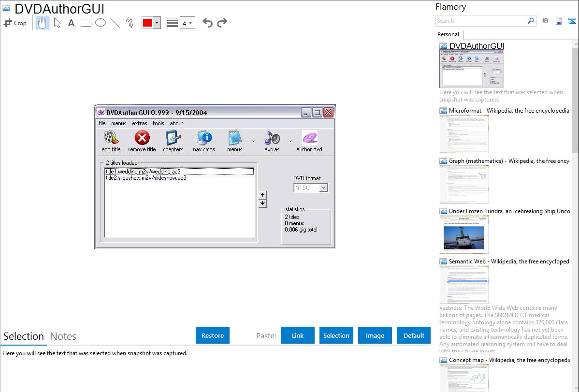Open the DVD format NTSC dropdown
This screenshot has width=579, height=392.
(x=311, y=188)
